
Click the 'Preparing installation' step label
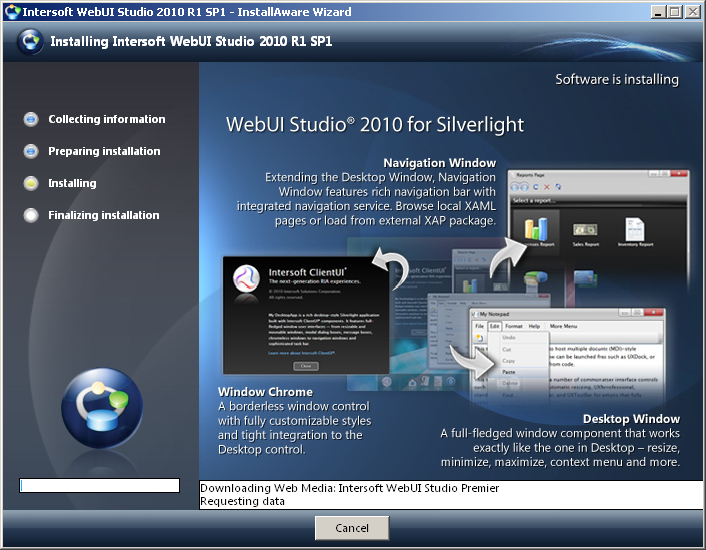point(104,151)
